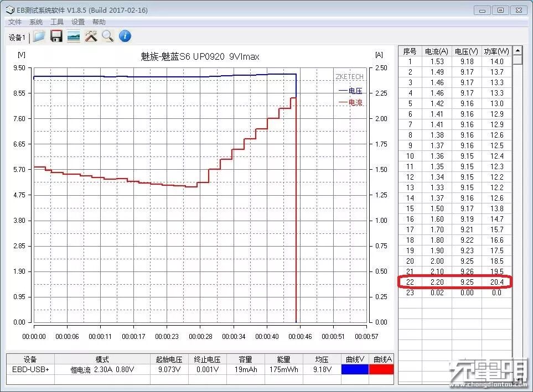Image resolution: width=533 pixels, height=392 pixels.
Task: Click the red 曲线A color swatch
Action: click(x=381, y=369)
